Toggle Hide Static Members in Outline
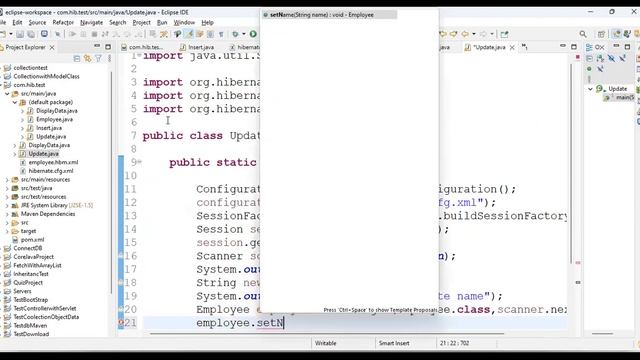Image resolution: width=640 pixels, height=360 pixels. click(x=622, y=58)
